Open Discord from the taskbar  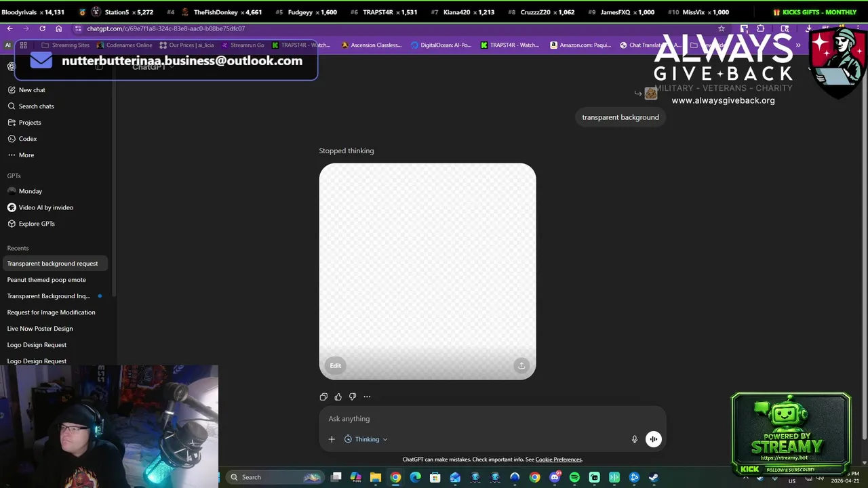click(555, 477)
